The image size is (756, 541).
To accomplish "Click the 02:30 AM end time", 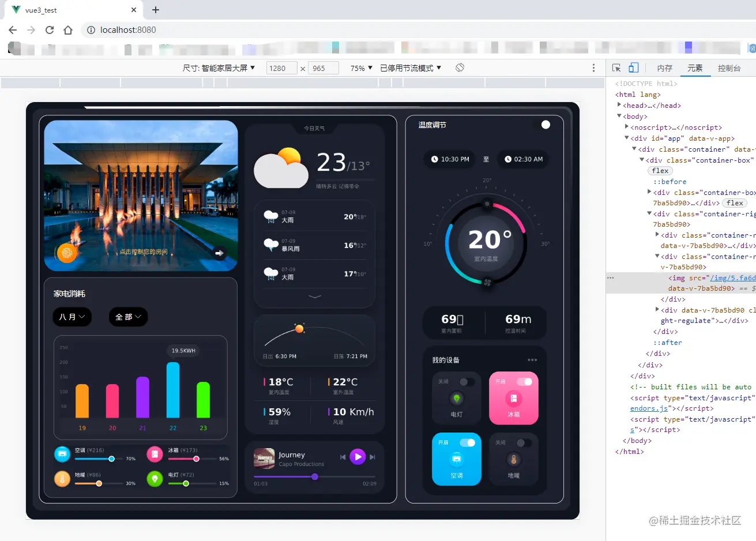I will pos(524,159).
